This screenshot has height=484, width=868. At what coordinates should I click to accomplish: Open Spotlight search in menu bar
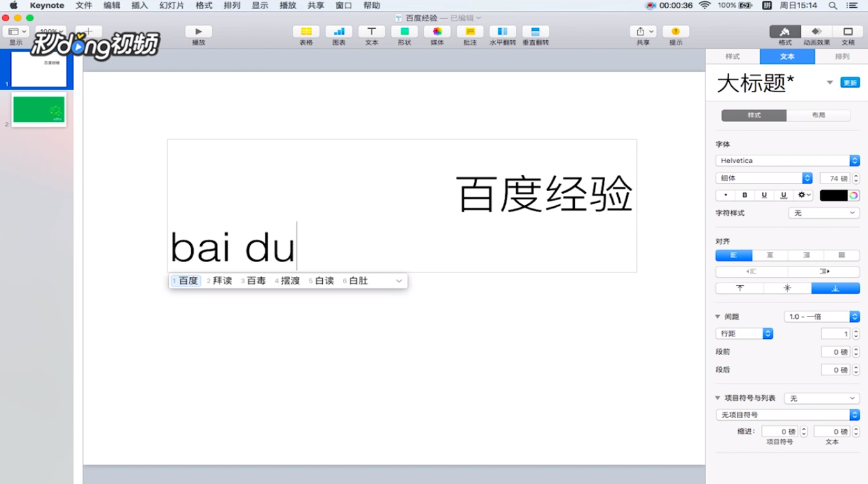[x=833, y=5]
